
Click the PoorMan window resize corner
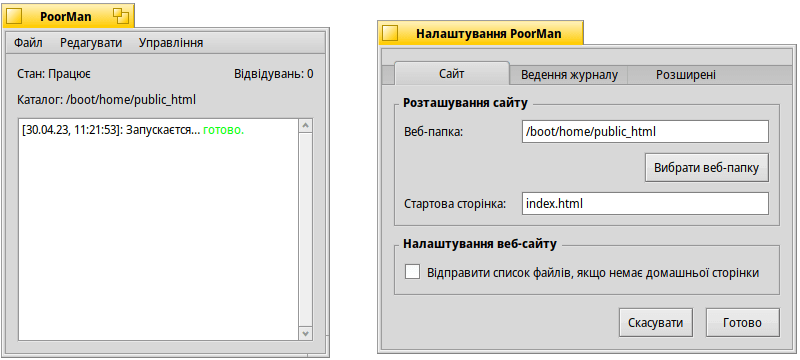coord(319,346)
